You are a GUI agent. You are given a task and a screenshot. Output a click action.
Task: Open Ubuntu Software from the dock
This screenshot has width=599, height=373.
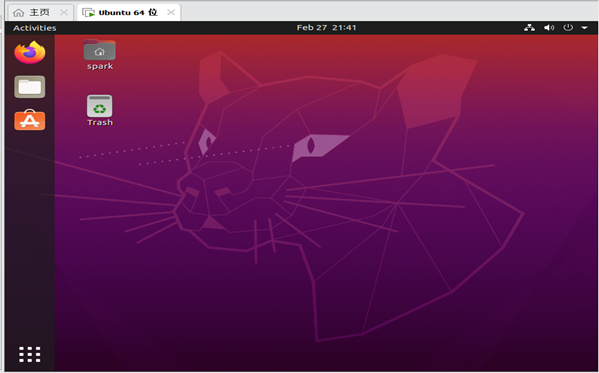point(30,120)
